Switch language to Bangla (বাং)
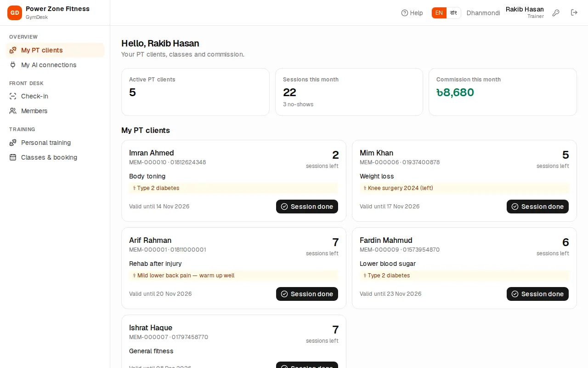 click(x=453, y=13)
